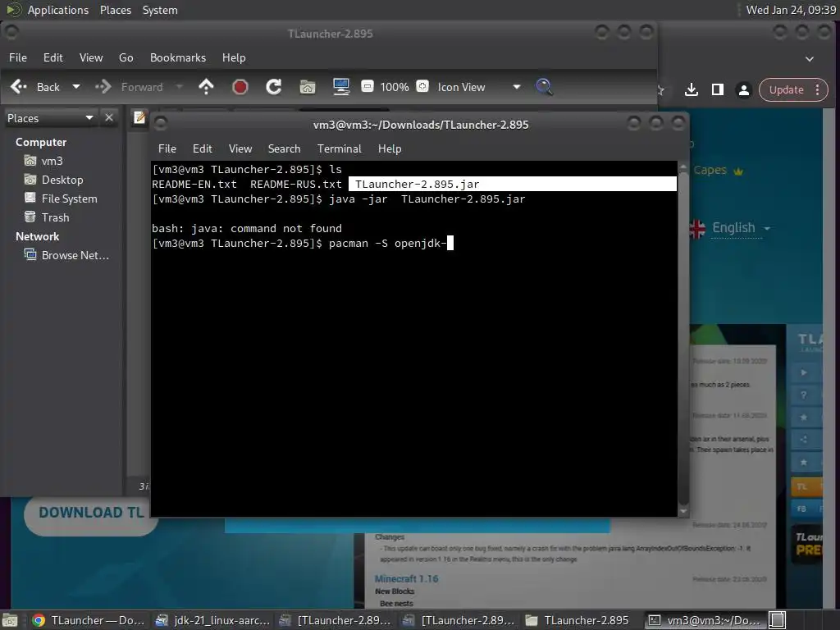
Task: Open Browse Network in sidebar
Action: coord(66,255)
